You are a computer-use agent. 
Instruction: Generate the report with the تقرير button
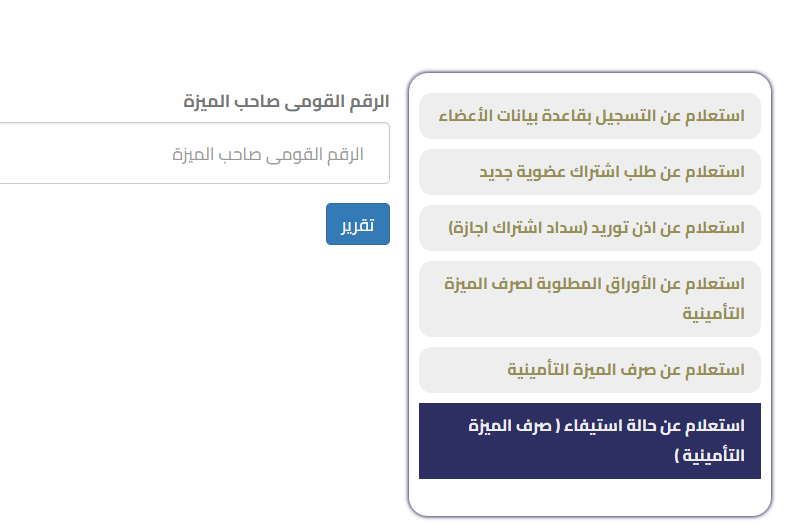point(357,224)
